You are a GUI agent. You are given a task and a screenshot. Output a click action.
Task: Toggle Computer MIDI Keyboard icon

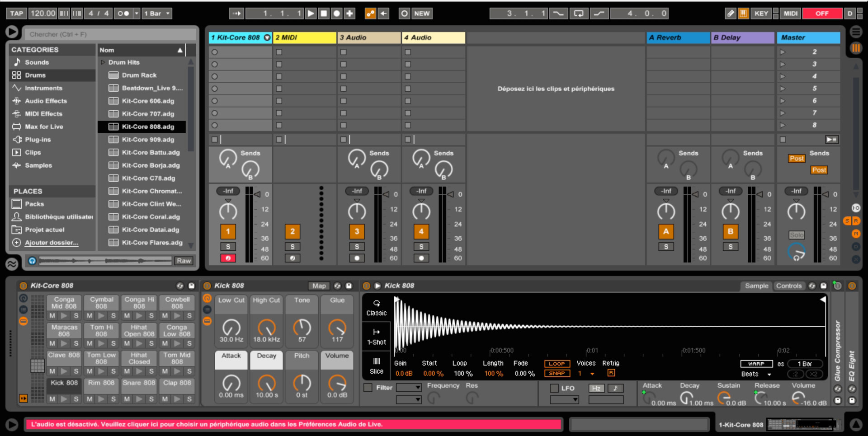pos(743,14)
